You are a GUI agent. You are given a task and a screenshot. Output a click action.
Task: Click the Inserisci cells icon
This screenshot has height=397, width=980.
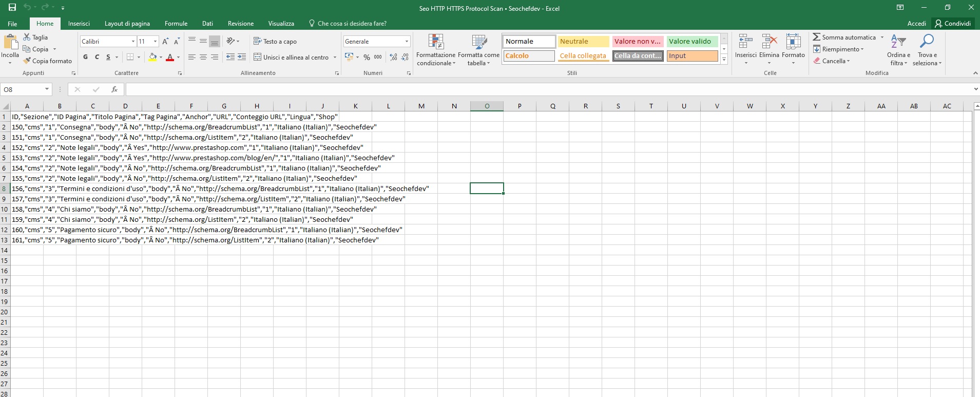pyautogui.click(x=745, y=42)
